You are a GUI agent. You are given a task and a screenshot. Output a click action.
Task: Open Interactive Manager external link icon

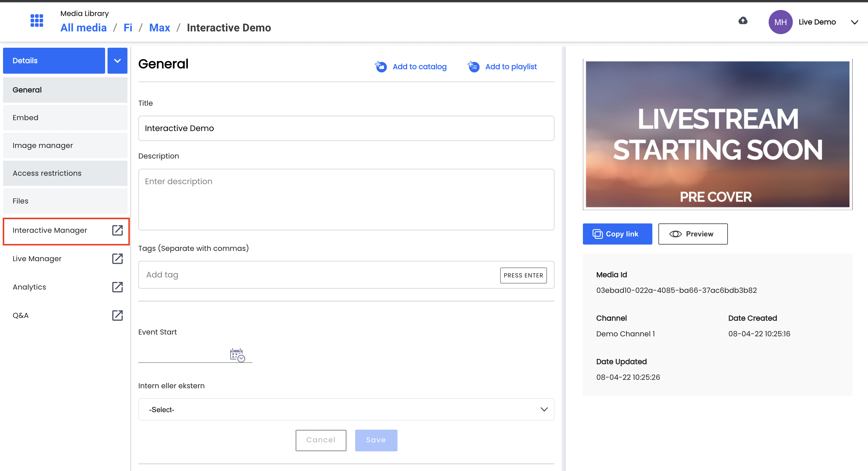[117, 230]
